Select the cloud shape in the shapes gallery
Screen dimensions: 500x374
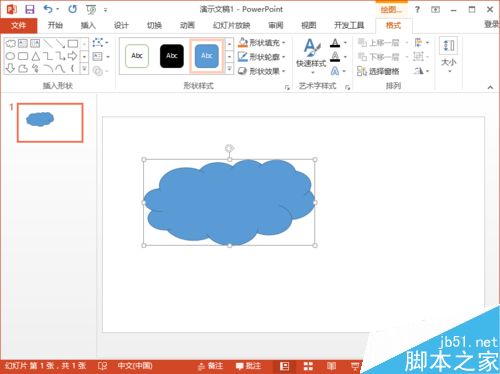tap(10, 43)
